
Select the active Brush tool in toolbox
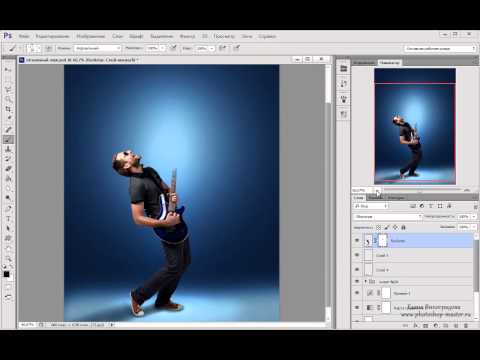[x=8, y=139]
